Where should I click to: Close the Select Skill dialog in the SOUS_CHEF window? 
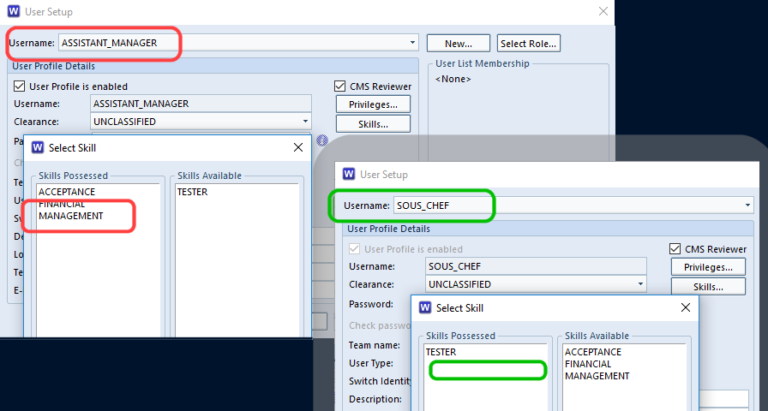point(684,308)
